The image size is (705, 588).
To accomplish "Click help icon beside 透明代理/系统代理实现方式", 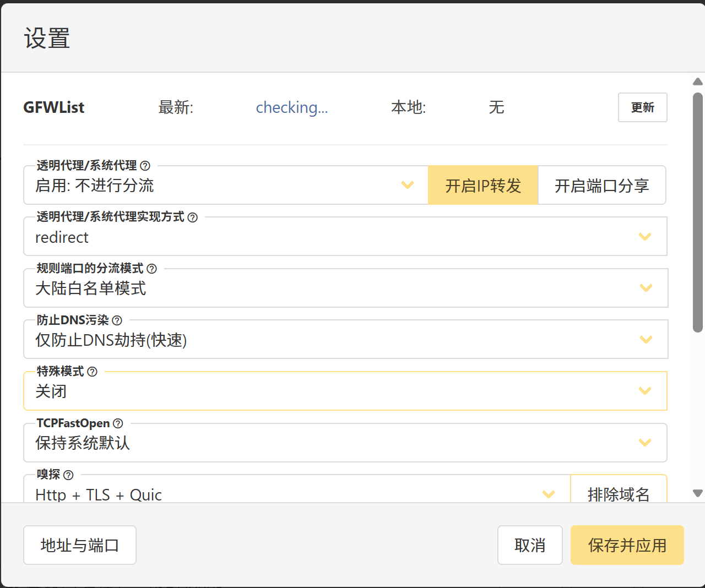I will 192,217.
